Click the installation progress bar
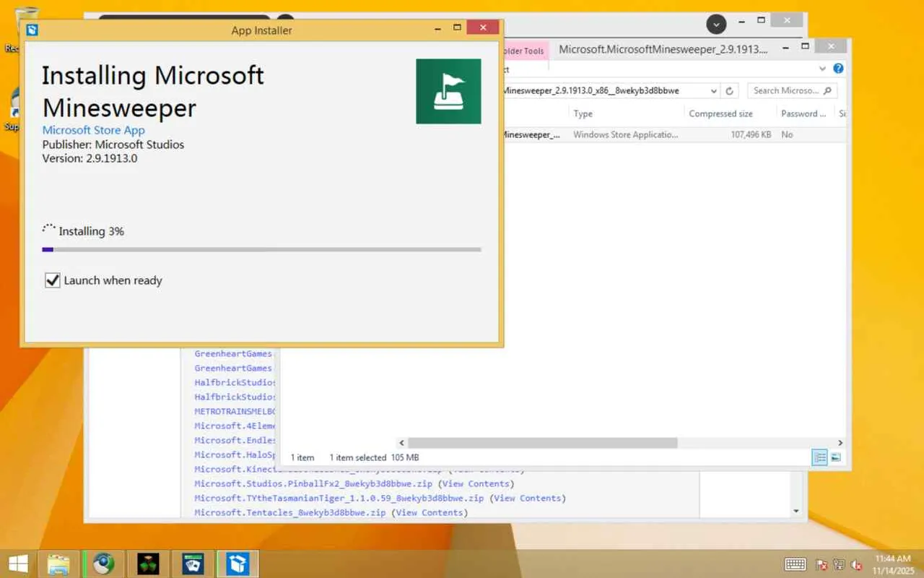This screenshot has width=924, height=578. pyautogui.click(x=261, y=249)
